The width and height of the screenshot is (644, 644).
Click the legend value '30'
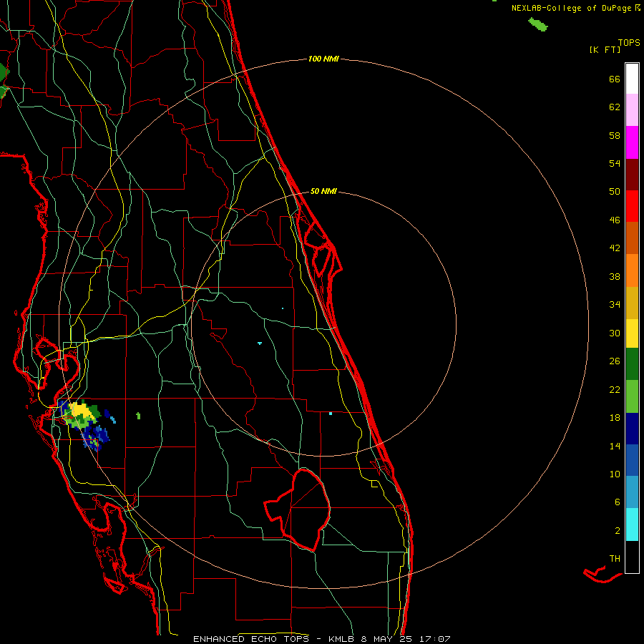615,333
